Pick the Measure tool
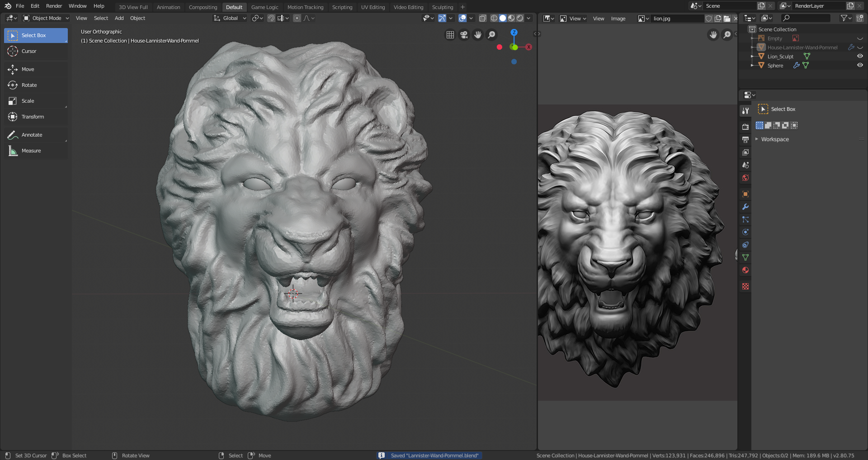This screenshot has width=868, height=460. tap(36, 151)
